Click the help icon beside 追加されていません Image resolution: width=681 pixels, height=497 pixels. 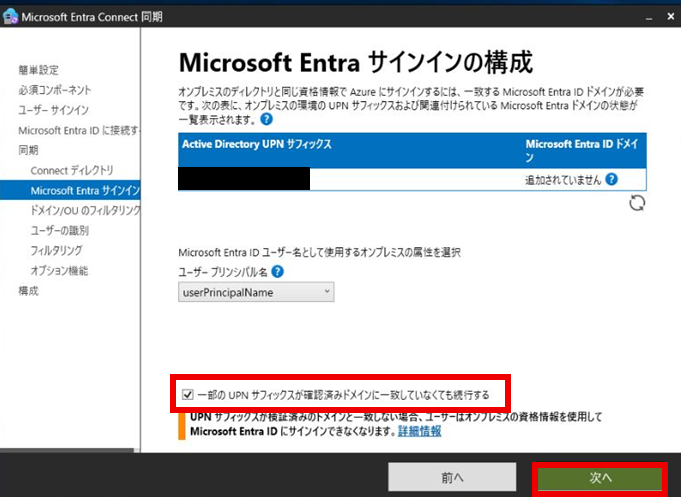pos(611,179)
